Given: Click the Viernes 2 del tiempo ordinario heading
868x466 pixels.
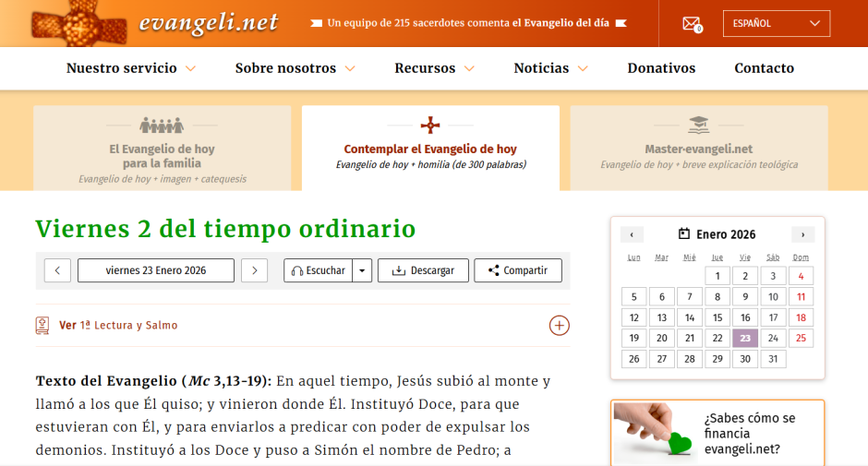Looking at the screenshot, I should [225, 229].
